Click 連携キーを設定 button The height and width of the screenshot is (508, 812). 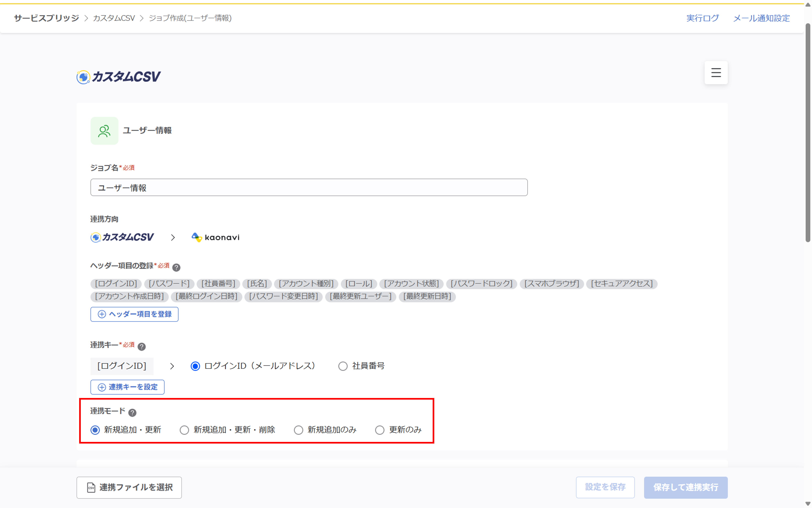pos(128,387)
